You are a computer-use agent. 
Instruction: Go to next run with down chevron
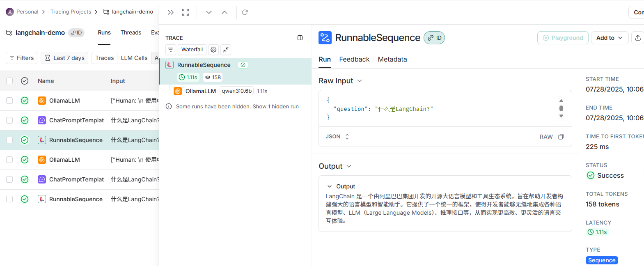coord(209,12)
